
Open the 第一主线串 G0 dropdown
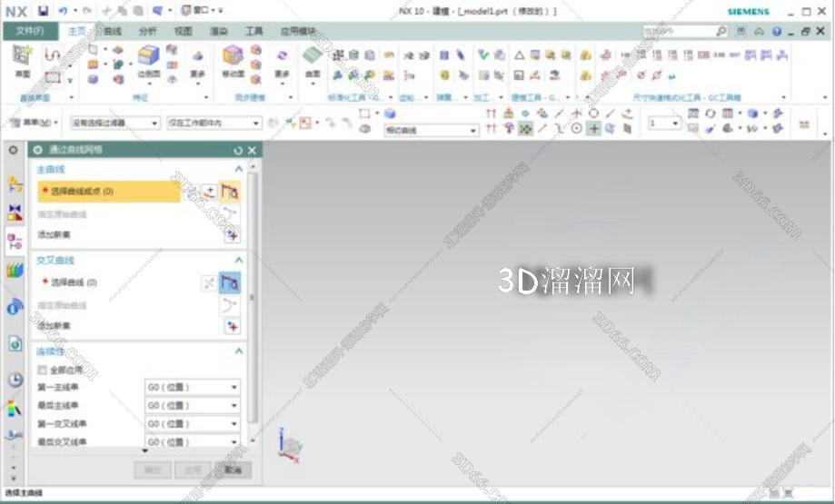[192, 387]
